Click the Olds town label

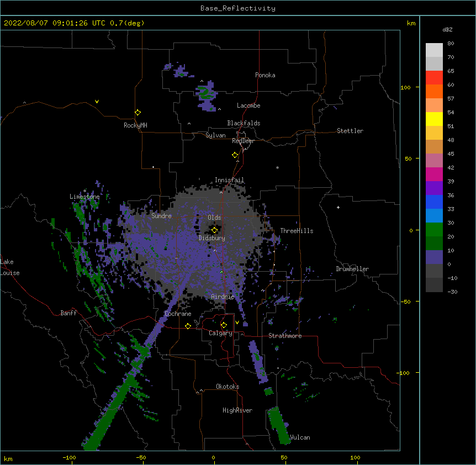coord(214,218)
